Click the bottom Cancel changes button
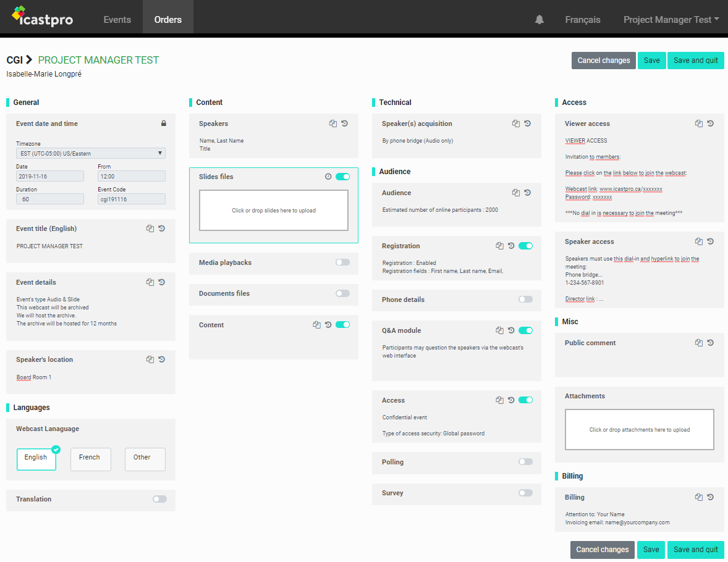Screen dimensions: 728x562 (x=602, y=550)
